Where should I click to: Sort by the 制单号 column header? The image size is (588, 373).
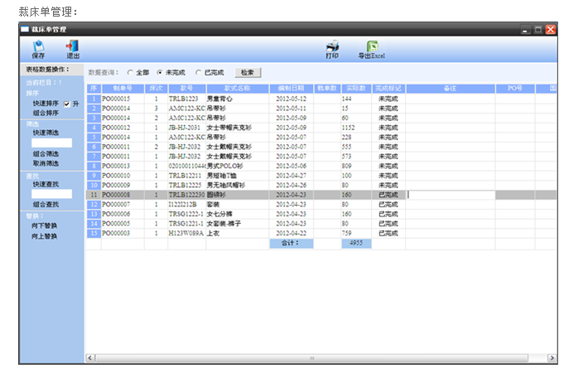(123, 87)
